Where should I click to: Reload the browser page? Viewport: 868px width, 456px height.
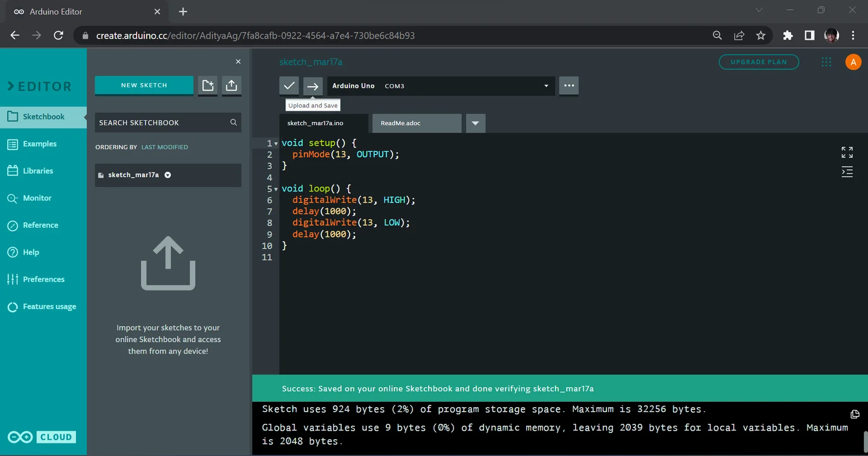(x=59, y=35)
